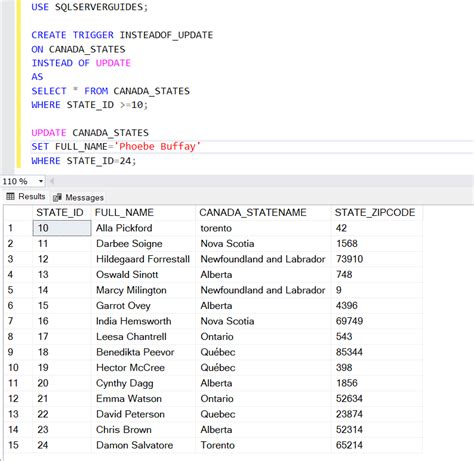Switch to the Results tab
Image resolution: width=474 pixels, height=461 pixels.
[x=26, y=196]
